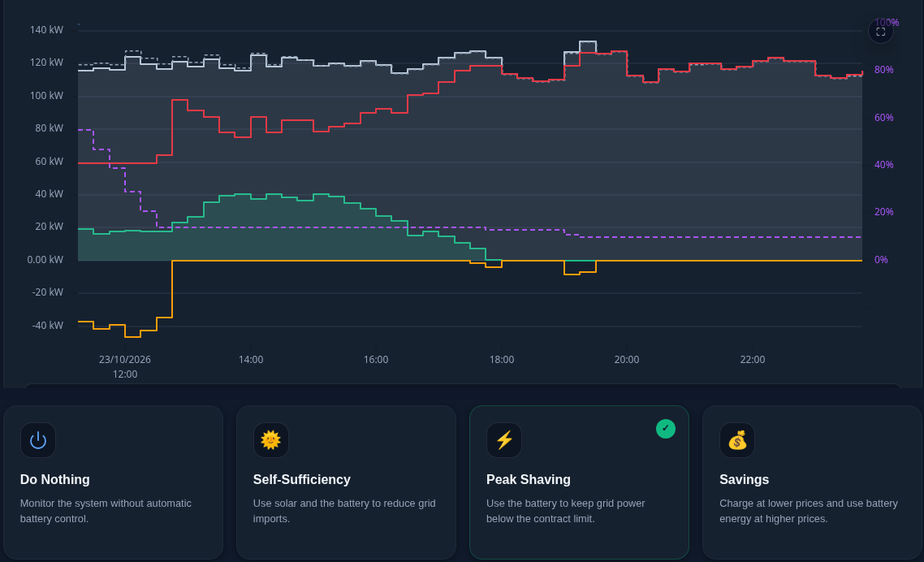The image size is (924, 562).
Task: Click the 60% battery axis label
Action: tap(884, 118)
